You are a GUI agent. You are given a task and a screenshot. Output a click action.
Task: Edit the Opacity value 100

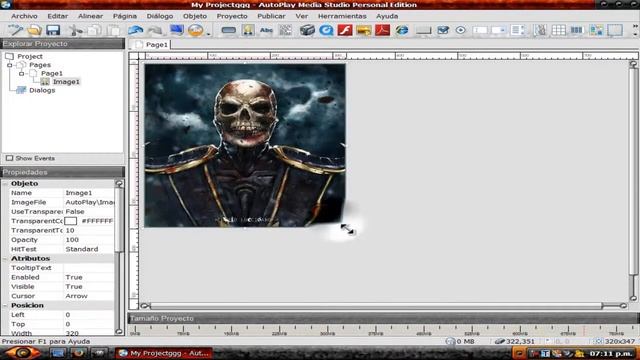tap(89, 240)
